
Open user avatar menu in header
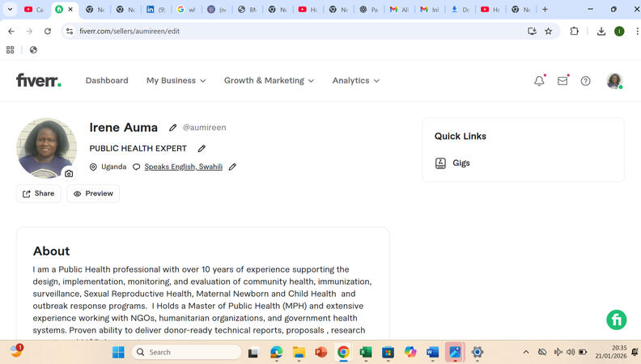(614, 81)
